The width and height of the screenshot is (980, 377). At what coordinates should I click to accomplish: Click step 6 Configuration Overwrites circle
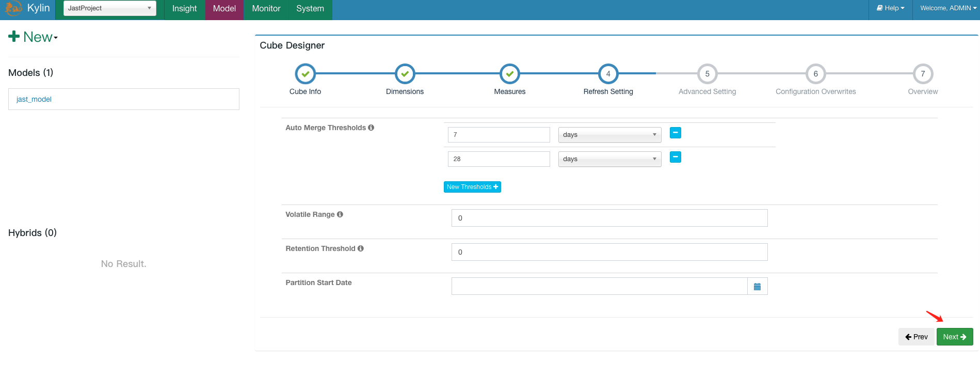[816, 74]
